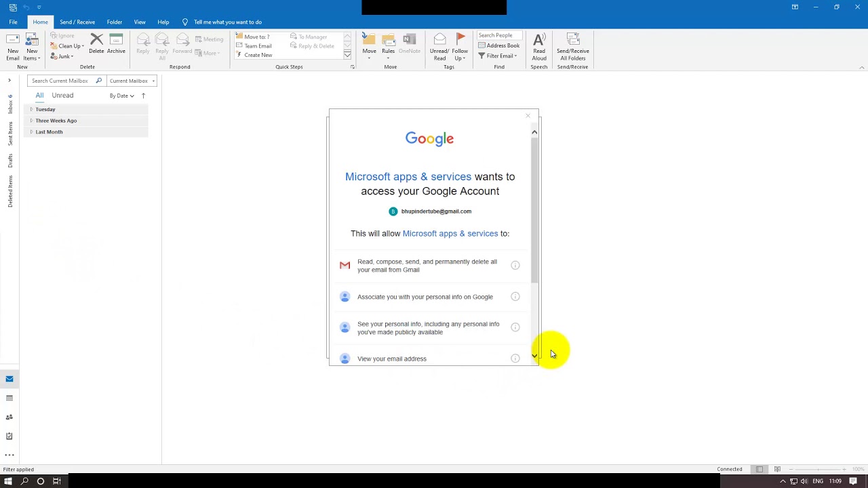This screenshot has width=868, height=488.
Task: Open the Sent Items folder shortcut
Action: pyautogui.click(x=10, y=134)
